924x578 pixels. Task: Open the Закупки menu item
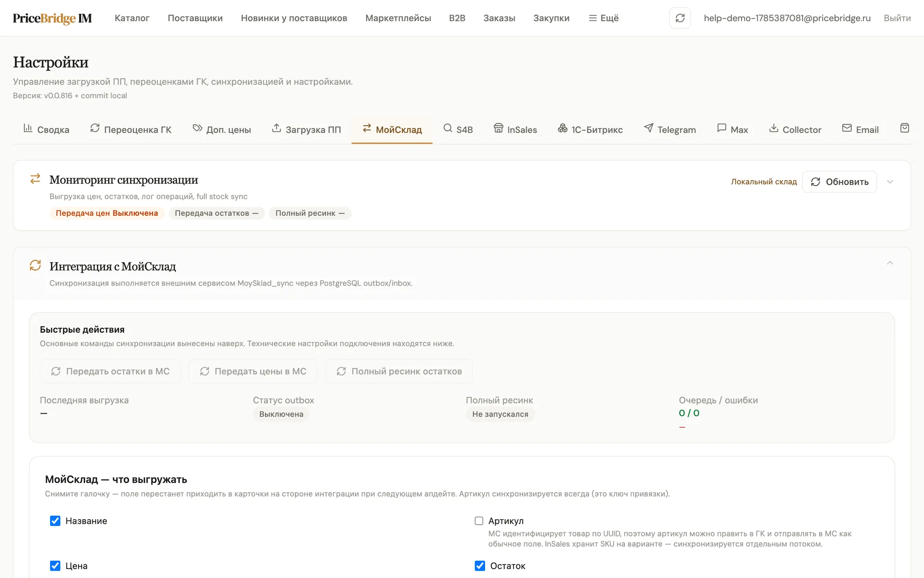pyautogui.click(x=552, y=18)
